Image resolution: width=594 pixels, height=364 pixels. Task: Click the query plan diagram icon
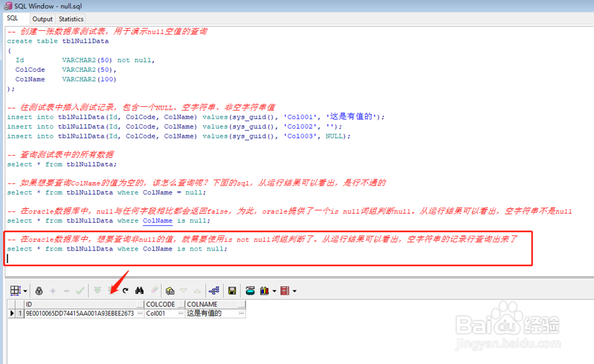(x=213, y=290)
